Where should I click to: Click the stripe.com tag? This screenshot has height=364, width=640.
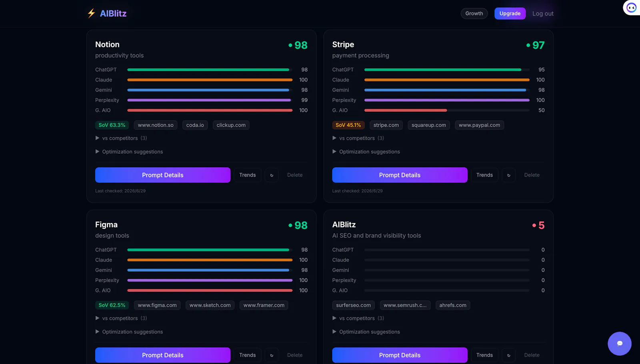[x=386, y=125]
